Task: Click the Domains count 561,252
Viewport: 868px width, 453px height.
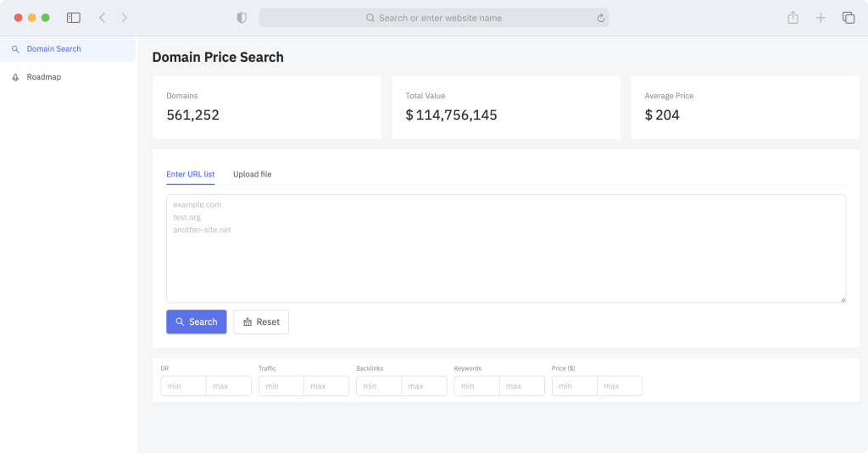Action: coord(192,115)
